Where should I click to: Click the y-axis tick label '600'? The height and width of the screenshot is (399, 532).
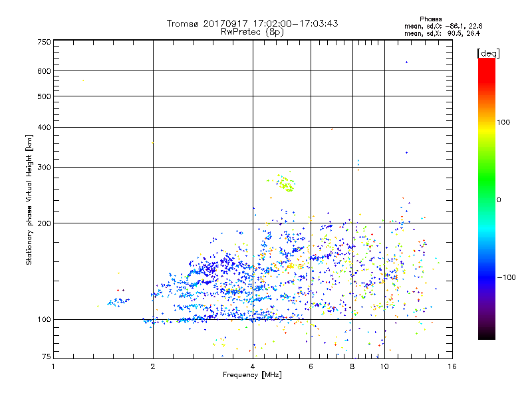[x=44, y=71]
